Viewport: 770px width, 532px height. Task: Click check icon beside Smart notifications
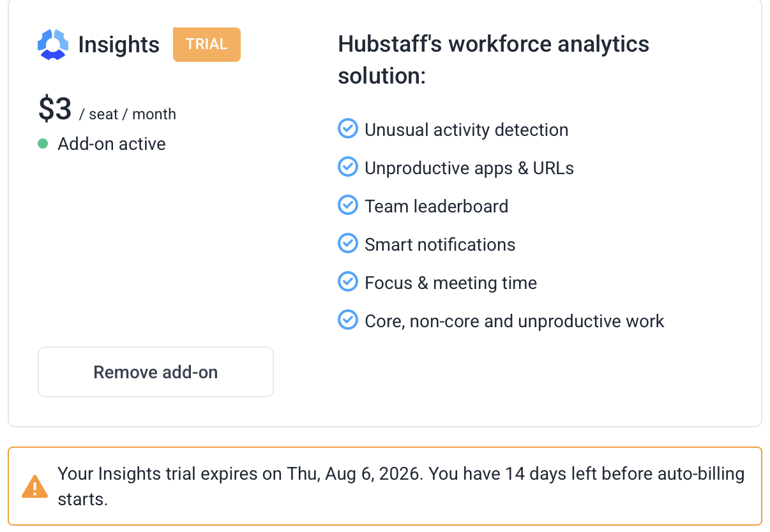(347, 243)
